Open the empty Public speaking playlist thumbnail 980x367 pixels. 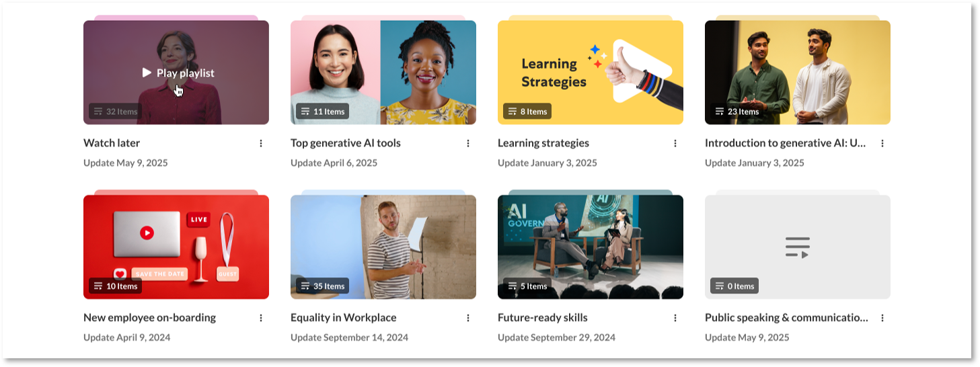click(798, 247)
